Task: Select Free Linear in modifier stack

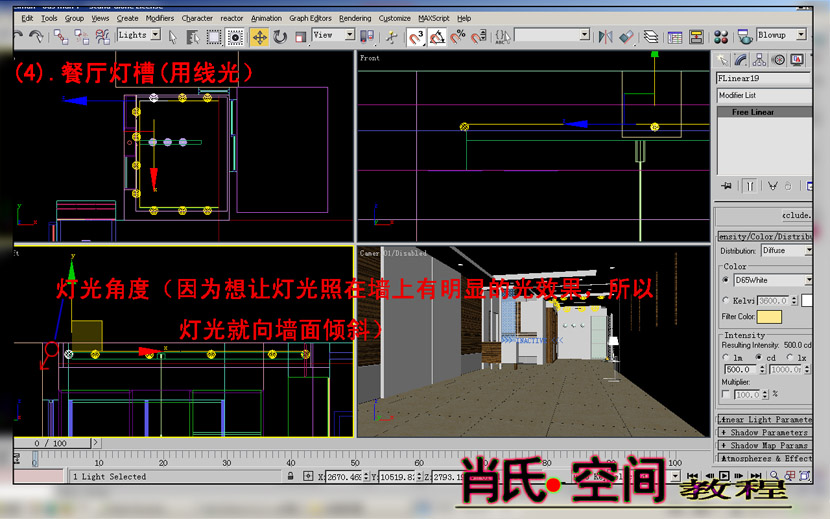Action: pyautogui.click(x=753, y=112)
